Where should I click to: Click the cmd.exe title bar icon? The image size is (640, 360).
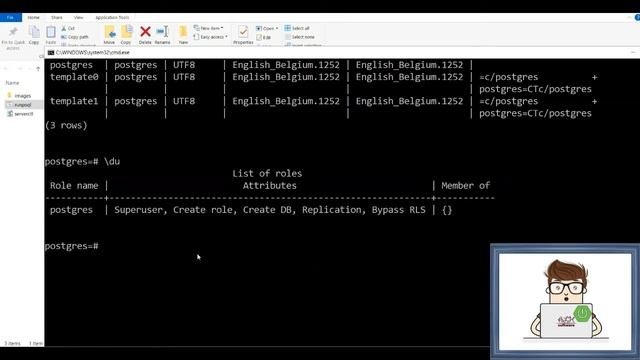click(51, 53)
